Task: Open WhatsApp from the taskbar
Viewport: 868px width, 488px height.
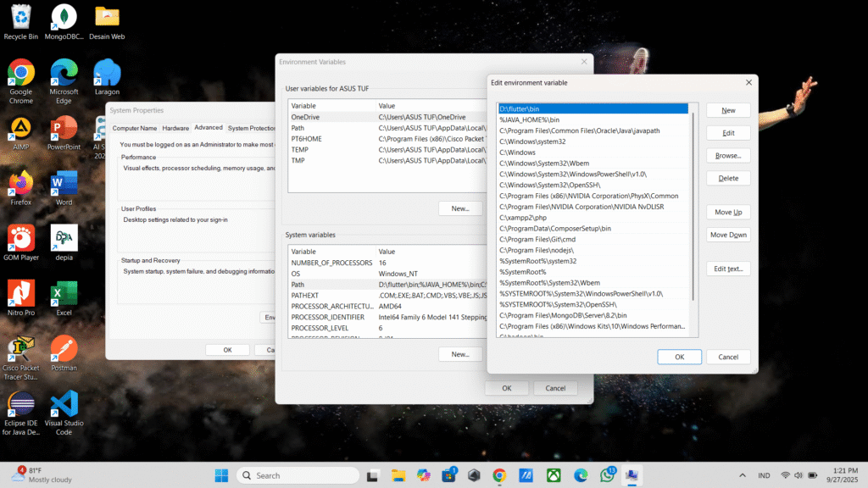Action: (606, 475)
